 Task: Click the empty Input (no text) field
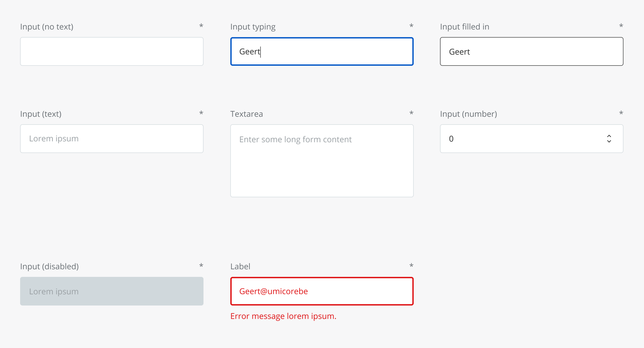(112, 51)
